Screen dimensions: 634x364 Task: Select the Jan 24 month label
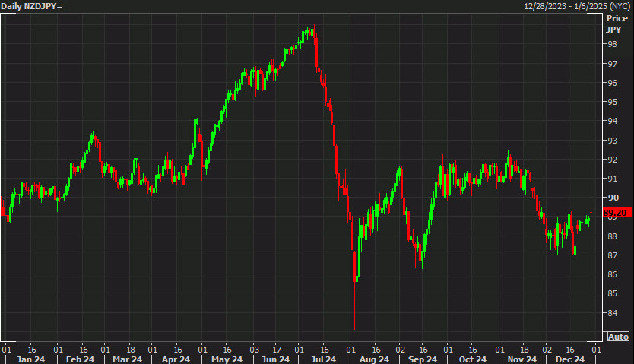coord(31,359)
